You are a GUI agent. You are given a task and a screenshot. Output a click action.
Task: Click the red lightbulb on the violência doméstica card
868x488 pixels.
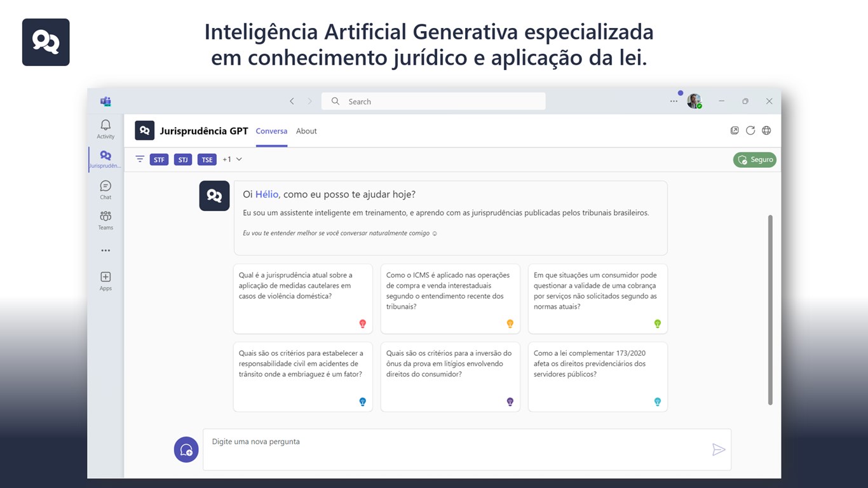363,324
